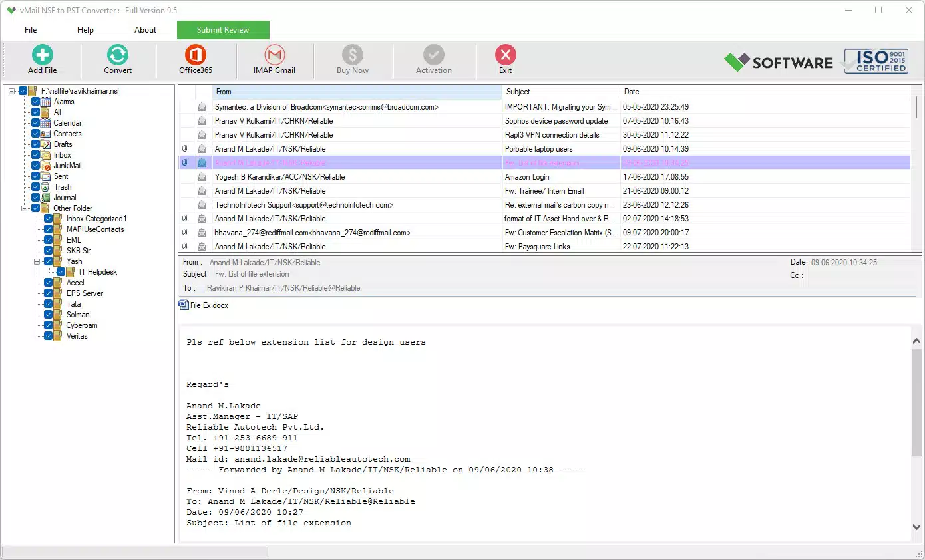Click the JunkMail folder icon
The height and width of the screenshot is (560, 925).
[x=45, y=166]
